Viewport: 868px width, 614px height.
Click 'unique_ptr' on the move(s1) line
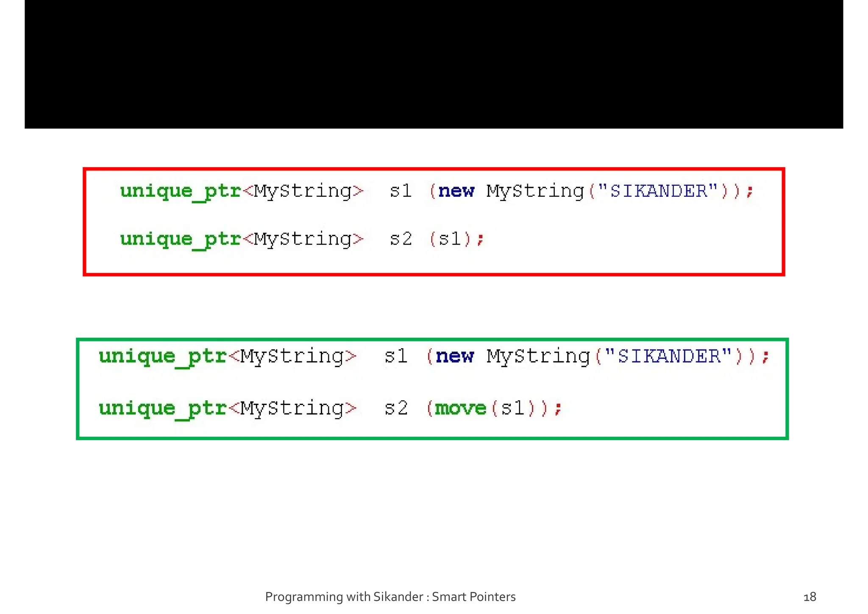[163, 410]
